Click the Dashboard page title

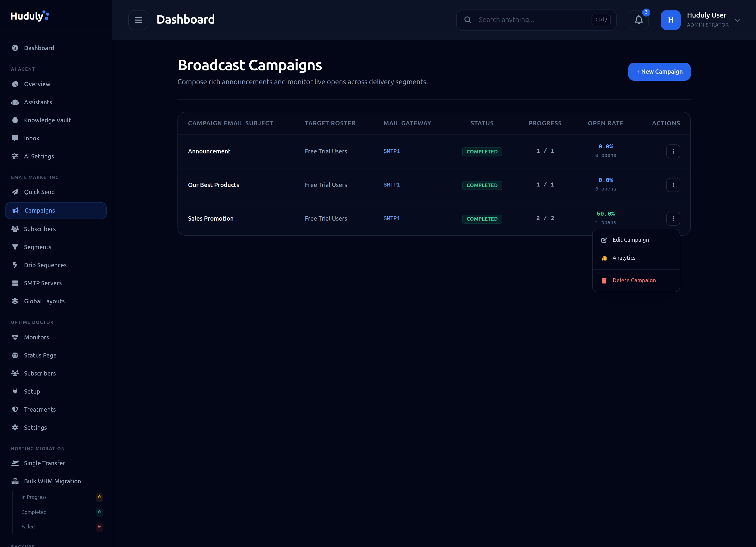pyautogui.click(x=186, y=20)
